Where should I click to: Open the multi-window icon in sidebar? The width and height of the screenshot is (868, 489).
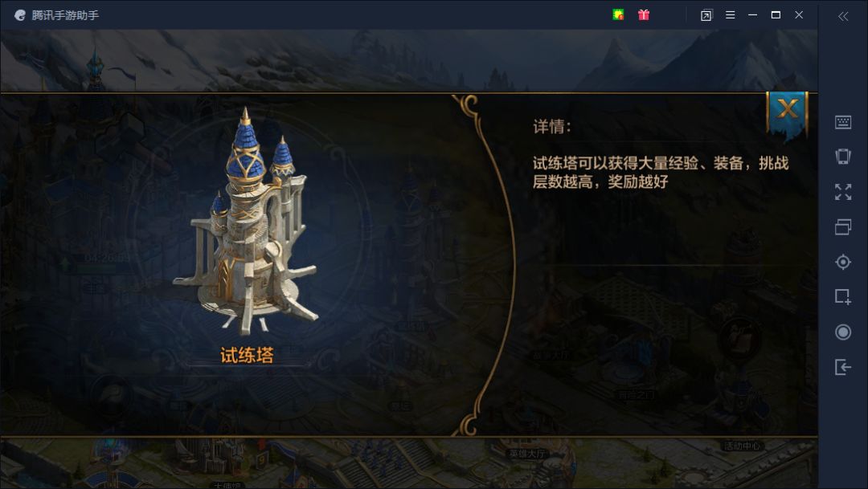click(842, 226)
